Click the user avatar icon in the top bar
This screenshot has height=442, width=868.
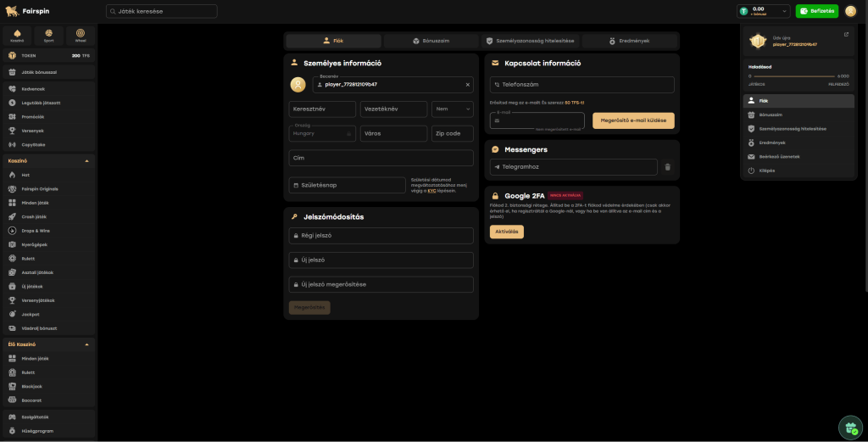pyautogui.click(x=850, y=11)
